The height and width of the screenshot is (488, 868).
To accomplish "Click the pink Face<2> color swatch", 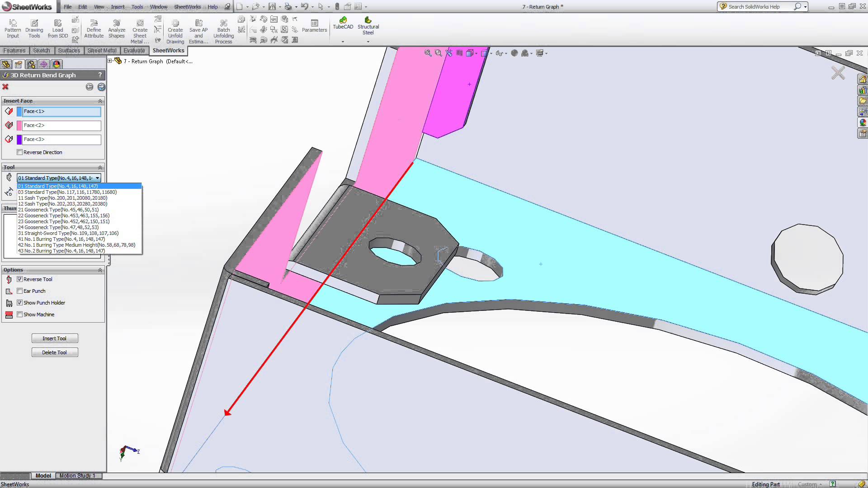I will (19, 126).
